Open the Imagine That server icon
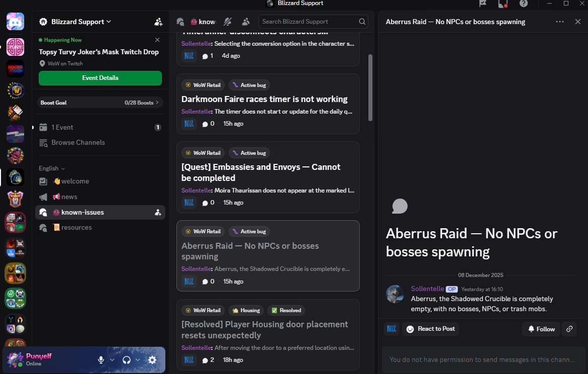Viewport: 588px width, 374px height. click(x=16, y=69)
